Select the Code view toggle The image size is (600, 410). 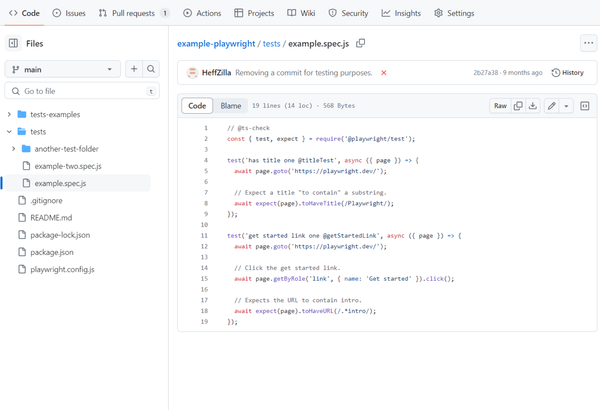(197, 106)
